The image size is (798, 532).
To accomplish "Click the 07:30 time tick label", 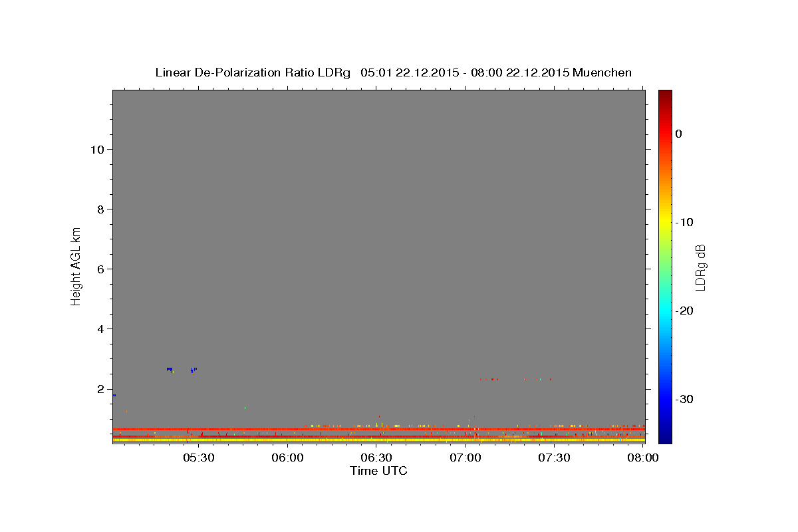I will [x=554, y=458].
